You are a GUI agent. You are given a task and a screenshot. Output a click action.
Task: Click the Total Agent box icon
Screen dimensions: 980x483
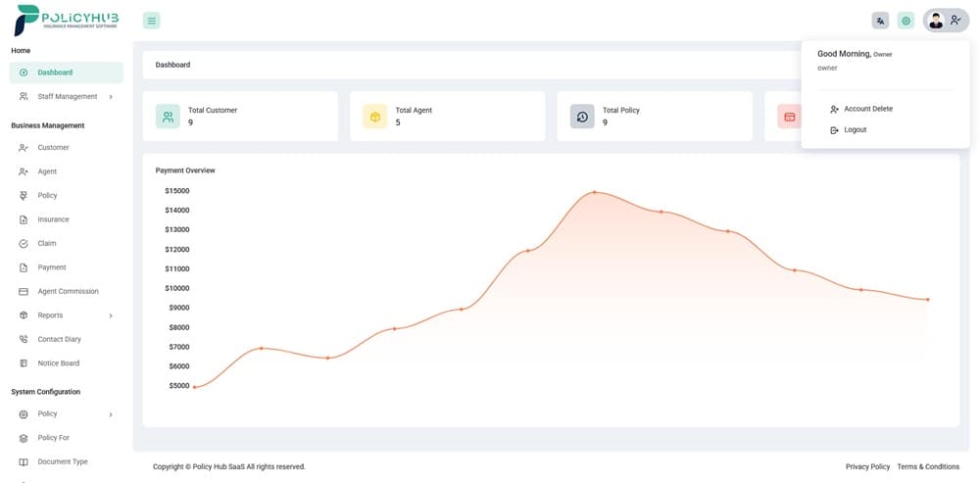374,117
